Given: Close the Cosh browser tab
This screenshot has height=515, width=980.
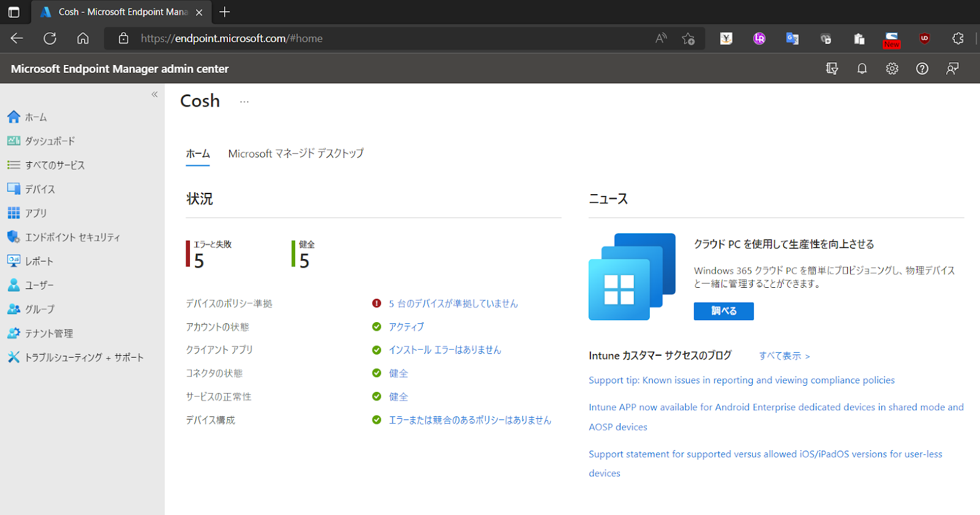Looking at the screenshot, I should click(199, 12).
